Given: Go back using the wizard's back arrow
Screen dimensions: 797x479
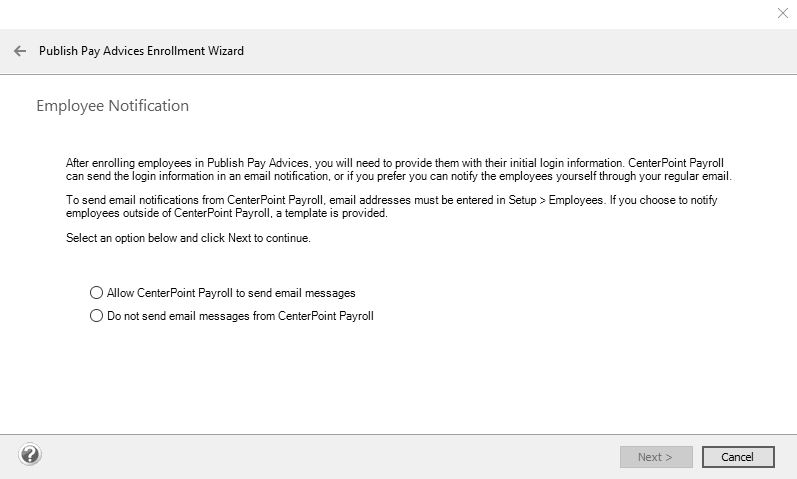Looking at the screenshot, I should pyautogui.click(x=20, y=51).
